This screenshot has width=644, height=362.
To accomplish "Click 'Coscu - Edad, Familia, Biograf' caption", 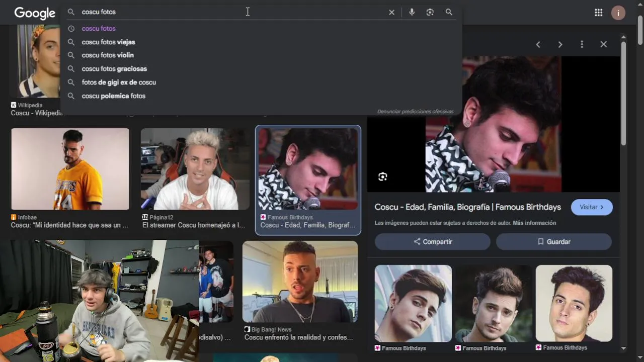I will (x=307, y=225).
